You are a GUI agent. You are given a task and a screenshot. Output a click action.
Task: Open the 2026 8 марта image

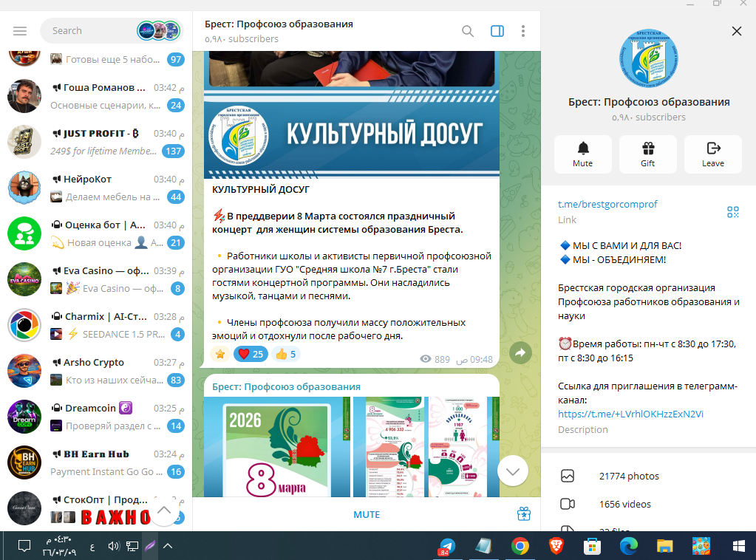pos(276,447)
